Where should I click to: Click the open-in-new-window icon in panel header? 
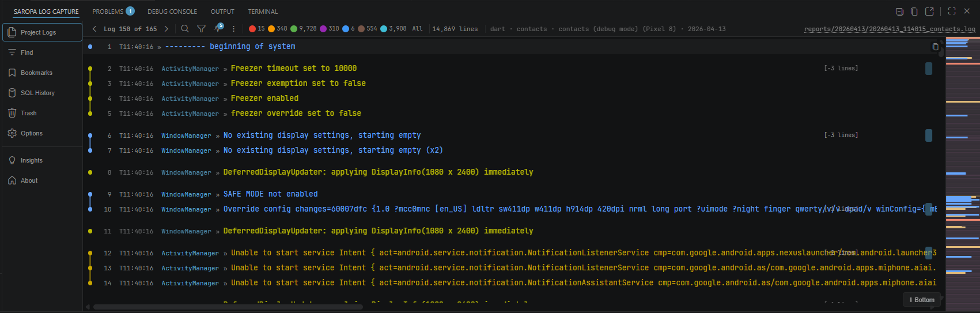929,12
